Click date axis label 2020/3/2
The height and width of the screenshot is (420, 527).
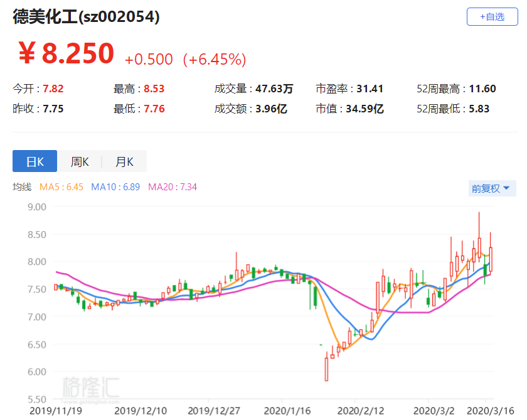(434, 411)
